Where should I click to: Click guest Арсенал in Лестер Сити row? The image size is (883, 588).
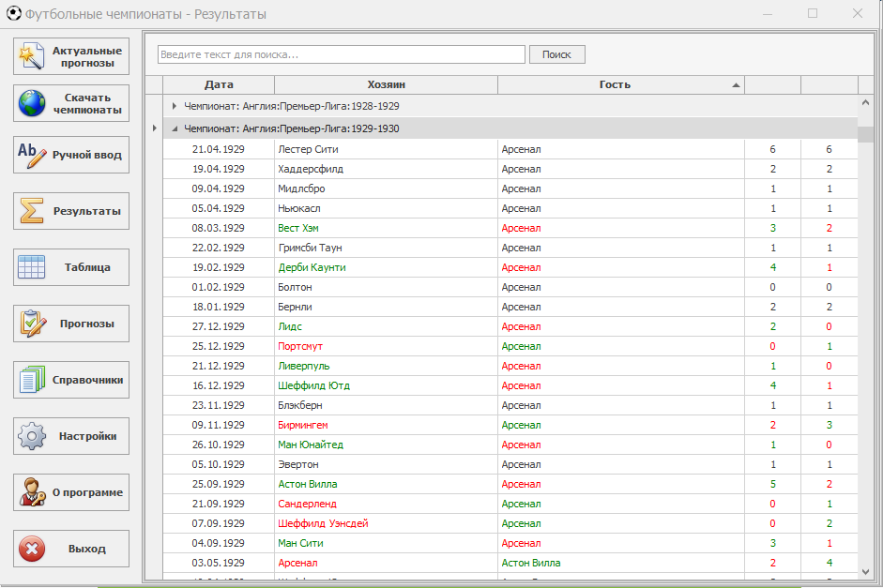621,149
